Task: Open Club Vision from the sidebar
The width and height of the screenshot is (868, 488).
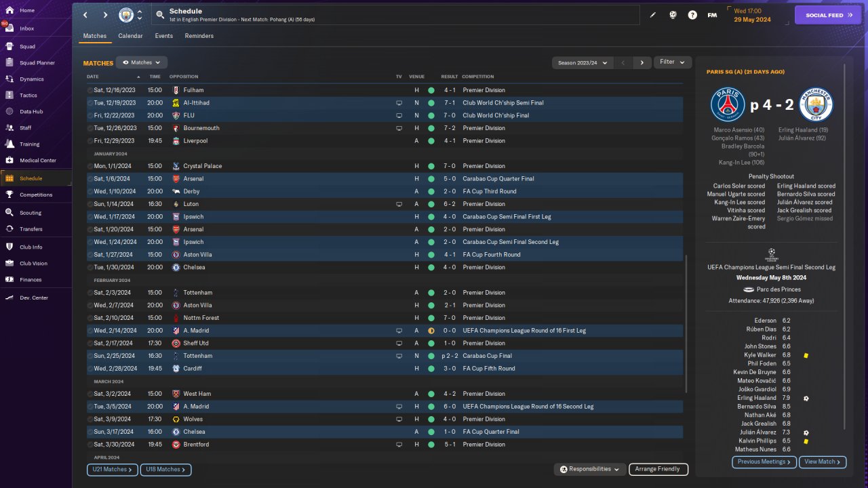Action: (33, 264)
